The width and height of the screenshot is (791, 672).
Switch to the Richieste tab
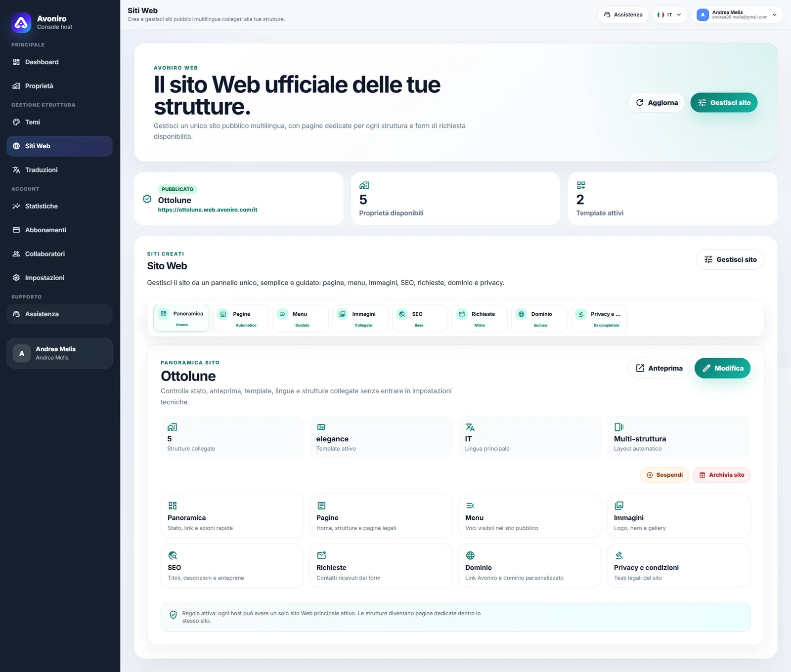[x=480, y=318]
